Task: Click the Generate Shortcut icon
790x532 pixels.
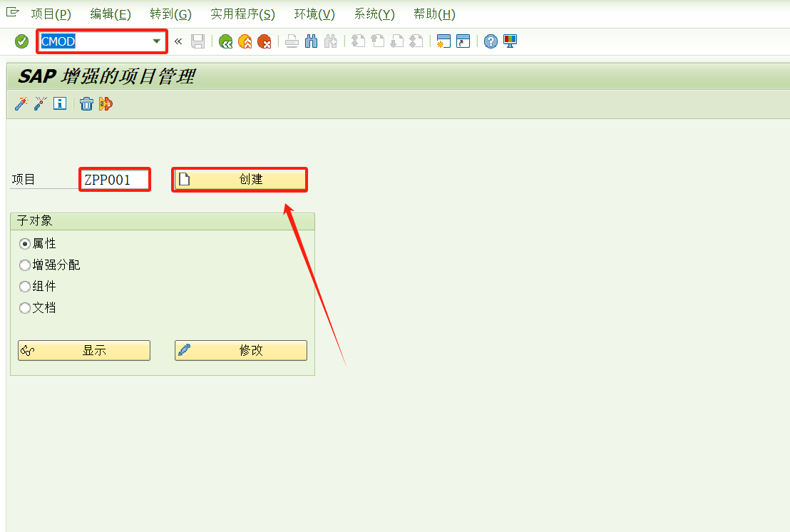Action: [463, 41]
